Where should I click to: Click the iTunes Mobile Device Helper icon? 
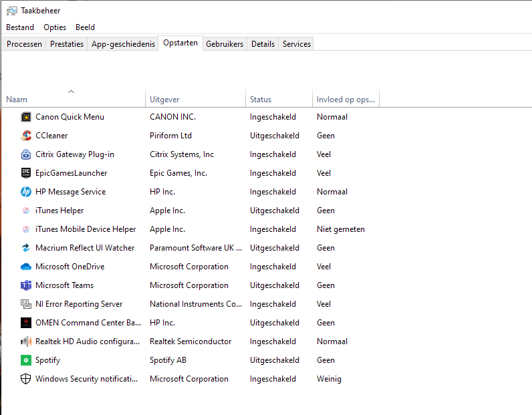pos(26,229)
